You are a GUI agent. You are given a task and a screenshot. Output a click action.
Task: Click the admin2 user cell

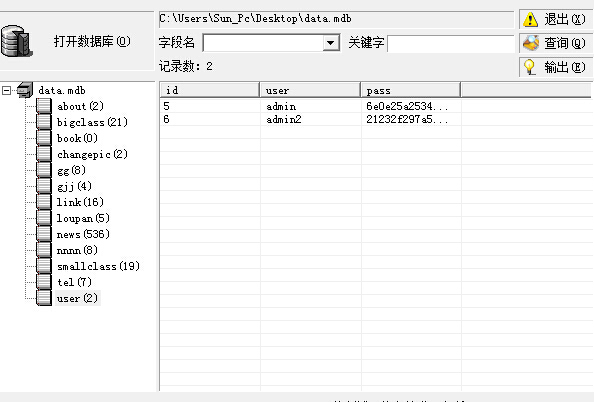(311, 119)
